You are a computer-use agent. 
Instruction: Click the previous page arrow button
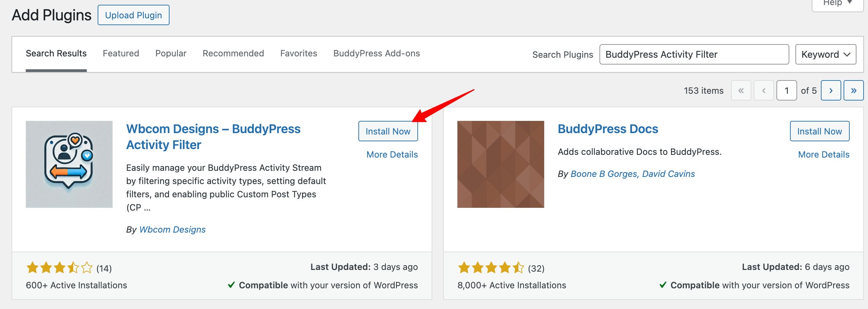click(x=764, y=91)
